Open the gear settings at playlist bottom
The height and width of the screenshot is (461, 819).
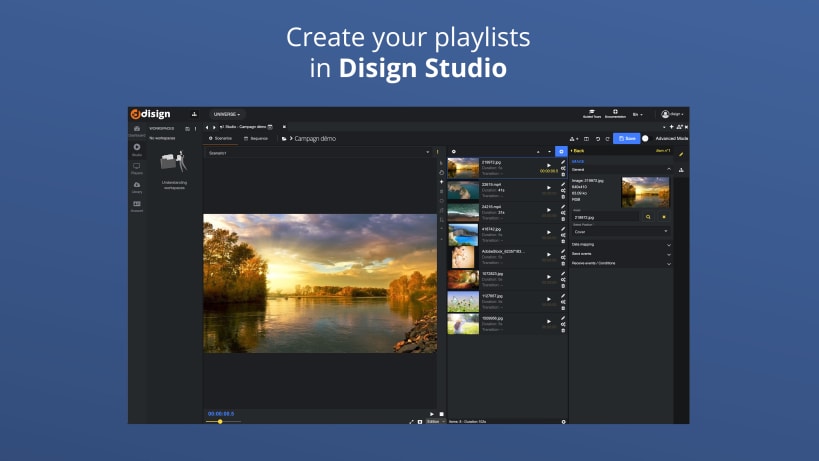pyautogui.click(x=564, y=421)
